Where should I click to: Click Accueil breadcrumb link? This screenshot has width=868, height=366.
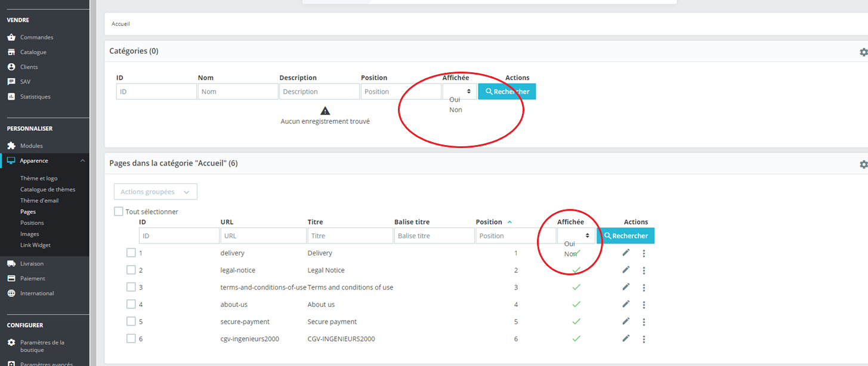click(121, 24)
